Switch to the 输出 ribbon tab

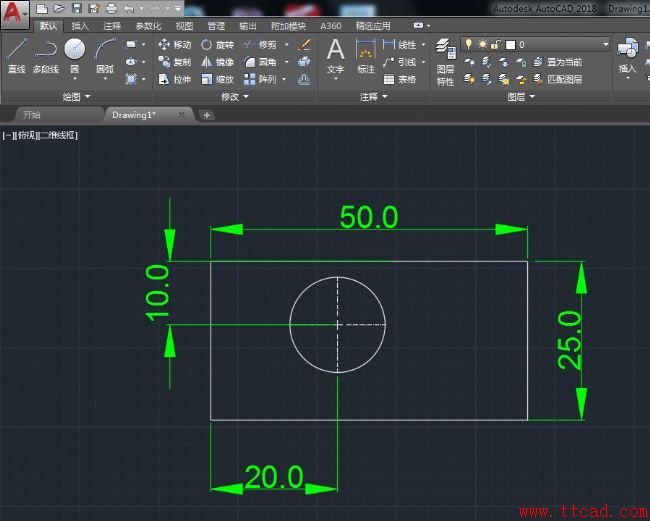coord(247,26)
